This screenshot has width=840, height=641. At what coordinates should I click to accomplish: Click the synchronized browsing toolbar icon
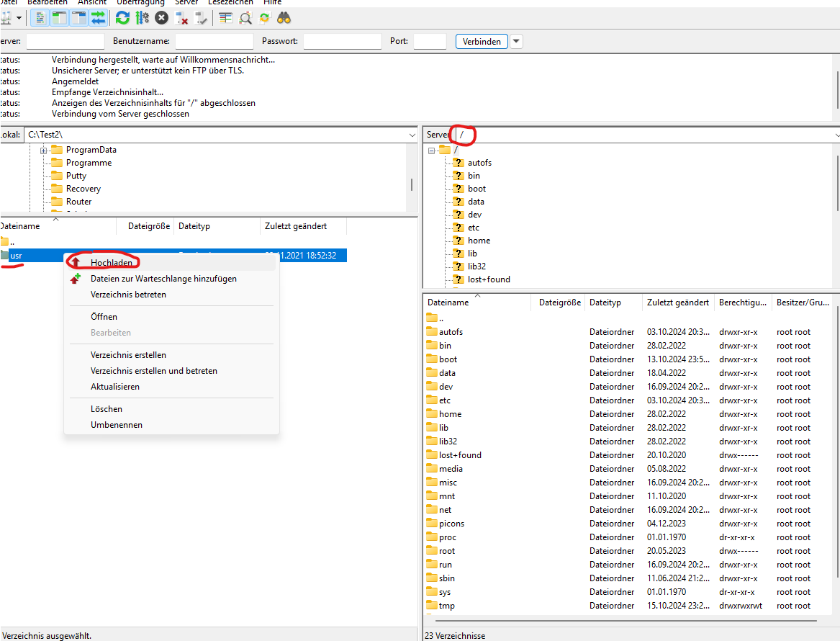pyautogui.click(x=265, y=18)
